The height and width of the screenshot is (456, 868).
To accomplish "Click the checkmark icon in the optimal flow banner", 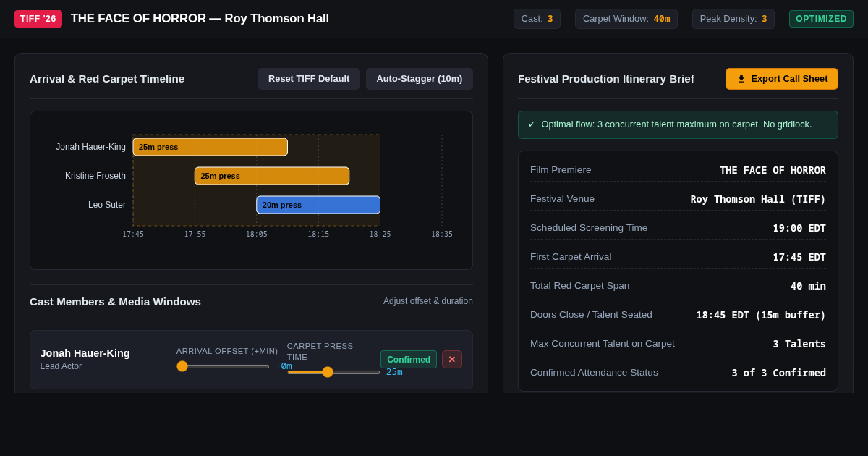I will (x=532, y=124).
